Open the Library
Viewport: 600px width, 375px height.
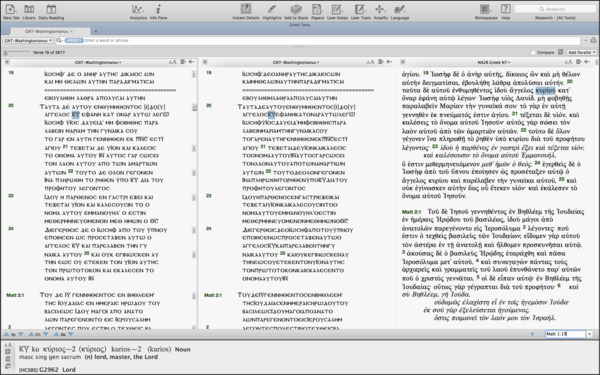point(29,11)
